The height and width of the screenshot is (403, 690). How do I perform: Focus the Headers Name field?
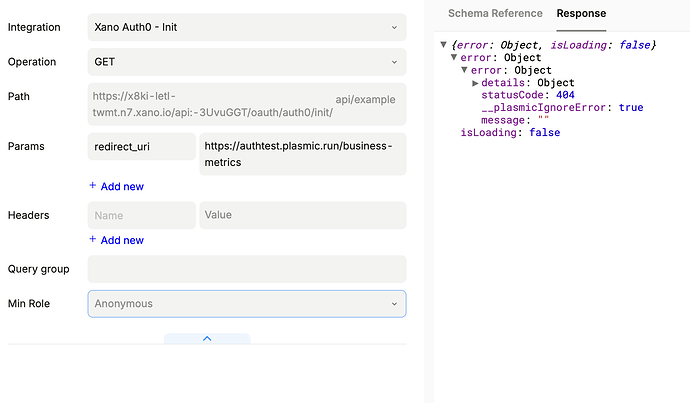pos(141,215)
